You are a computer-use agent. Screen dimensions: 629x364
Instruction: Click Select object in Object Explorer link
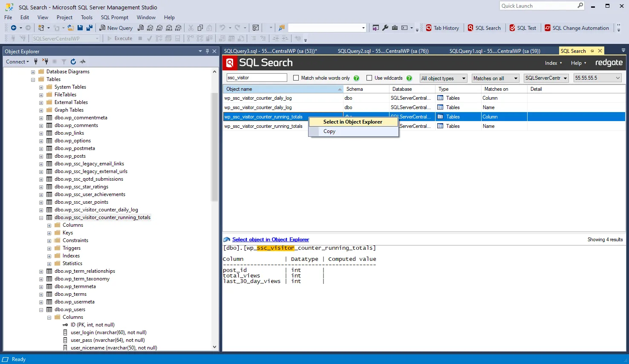270,240
